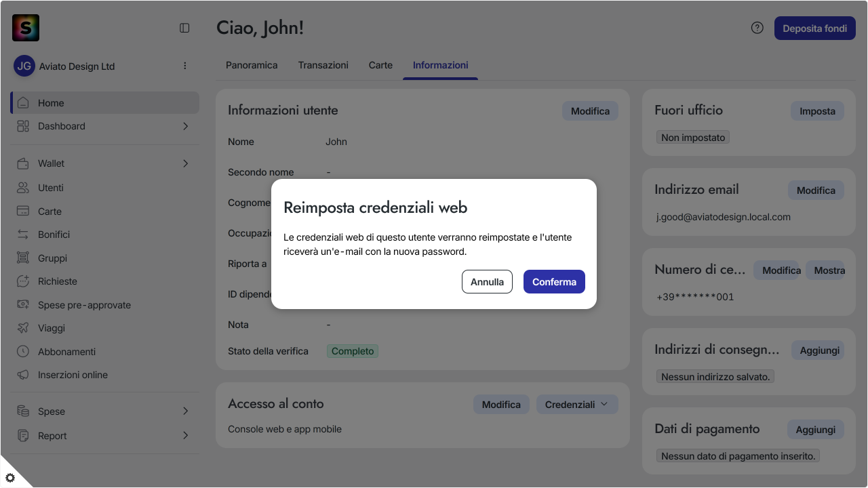The height and width of the screenshot is (488, 868).
Task: Expand the Wallet submenu chevron
Action: [185, 163]
